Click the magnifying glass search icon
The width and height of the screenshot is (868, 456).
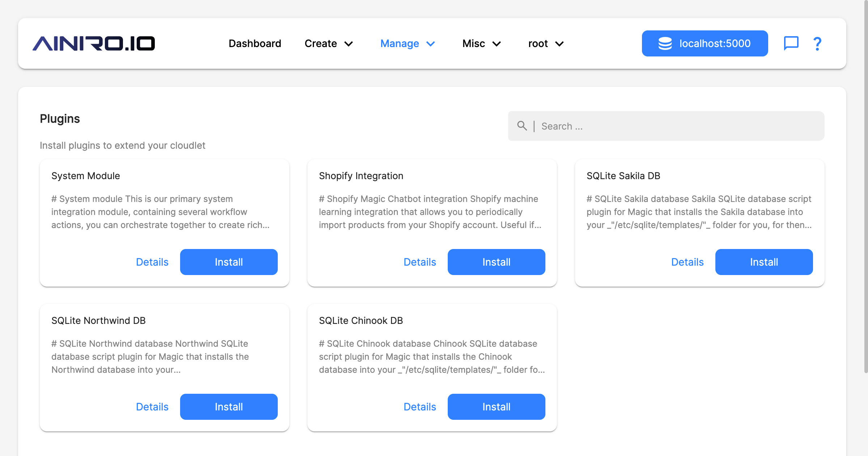tap(522, 126)
